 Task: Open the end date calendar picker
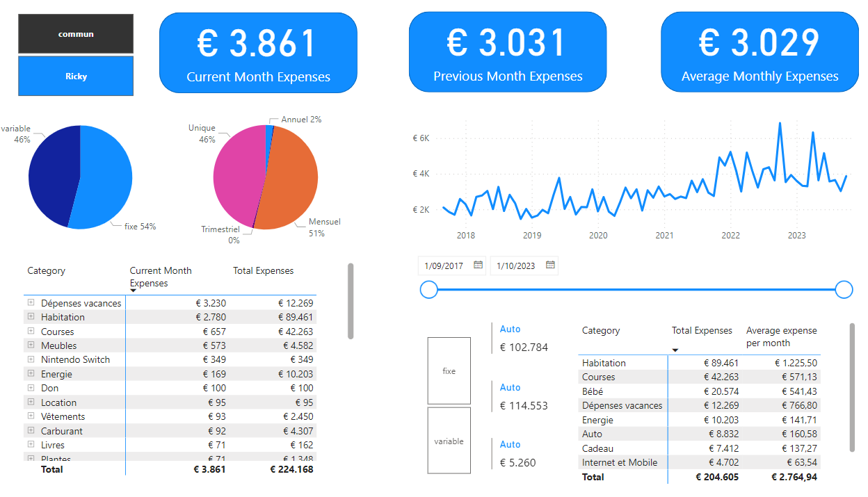click(x=549, y=265)
